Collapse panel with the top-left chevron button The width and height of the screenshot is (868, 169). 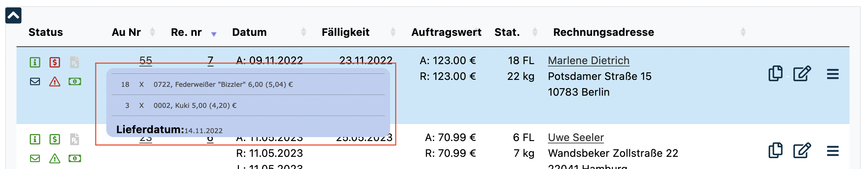[x=14, y=15]
